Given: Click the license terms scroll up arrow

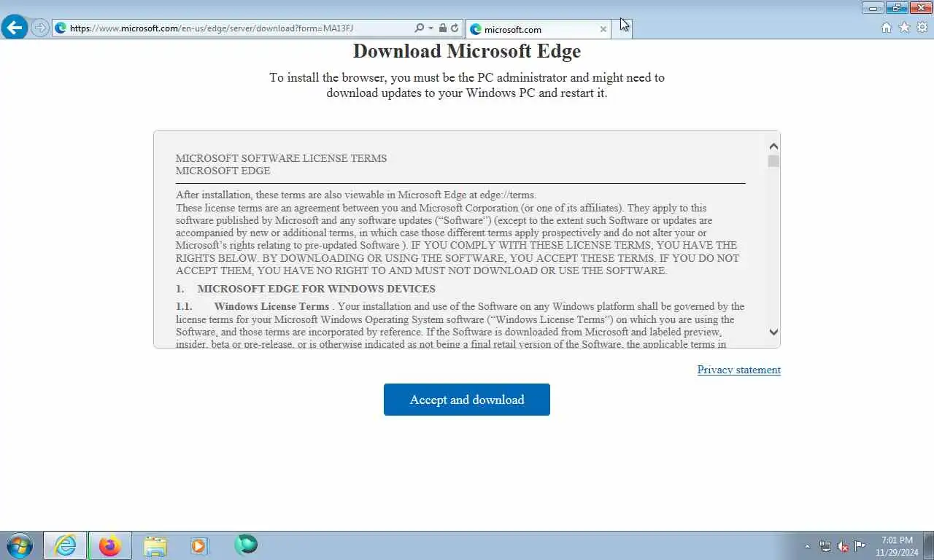Looking at the screenshot, I should point(773,147).
